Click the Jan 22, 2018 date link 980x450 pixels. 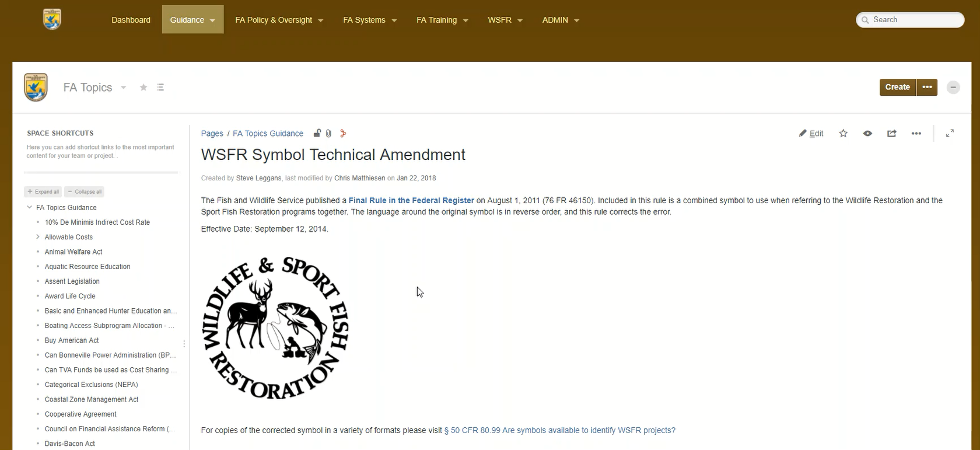(x=416, y=178)
